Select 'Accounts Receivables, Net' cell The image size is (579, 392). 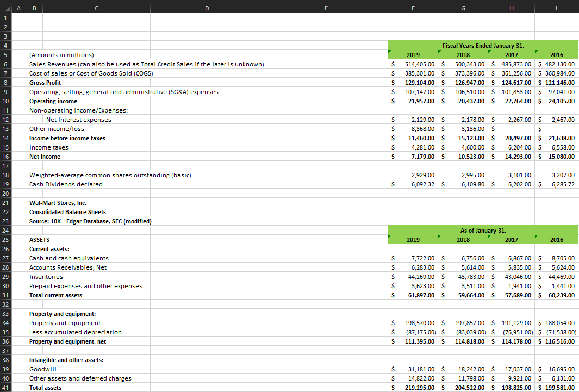68,267
